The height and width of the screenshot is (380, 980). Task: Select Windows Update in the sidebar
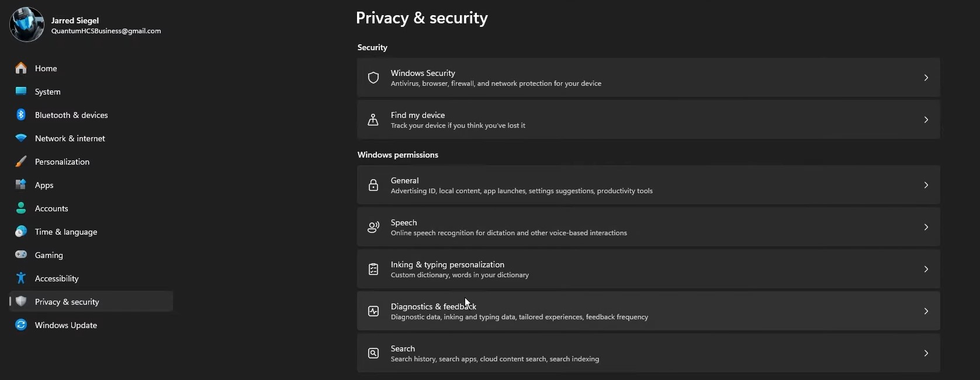point(65,325)
